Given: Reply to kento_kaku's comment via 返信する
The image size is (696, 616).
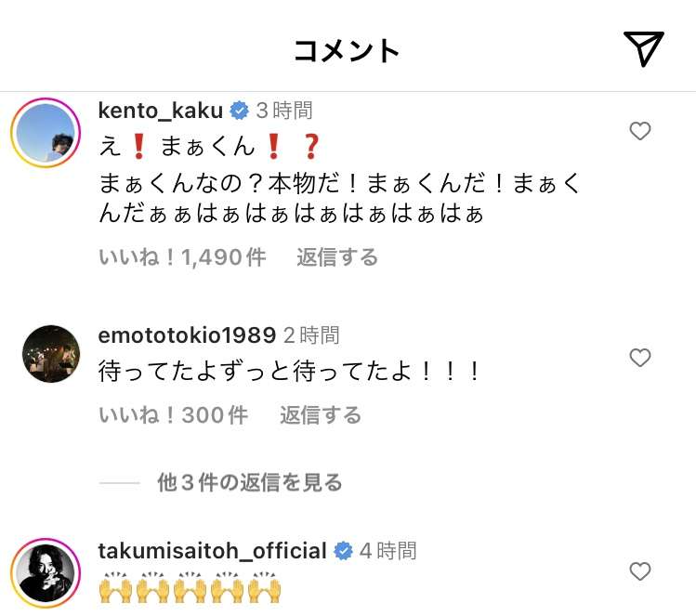Looking at the screenshot, I should (337, 257).
